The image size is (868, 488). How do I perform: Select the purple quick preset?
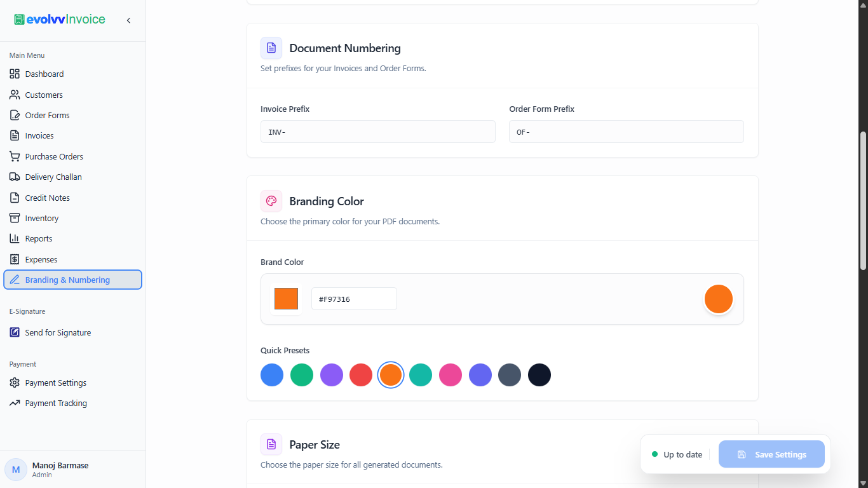coord(332,375)
